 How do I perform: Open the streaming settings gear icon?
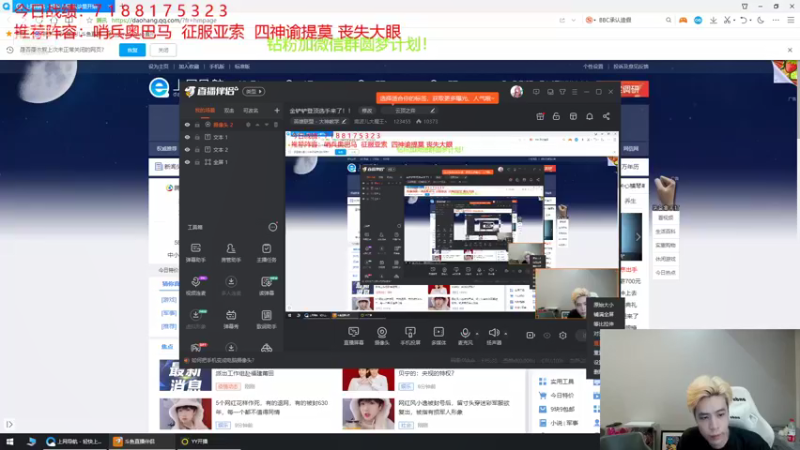click(563, 335)
